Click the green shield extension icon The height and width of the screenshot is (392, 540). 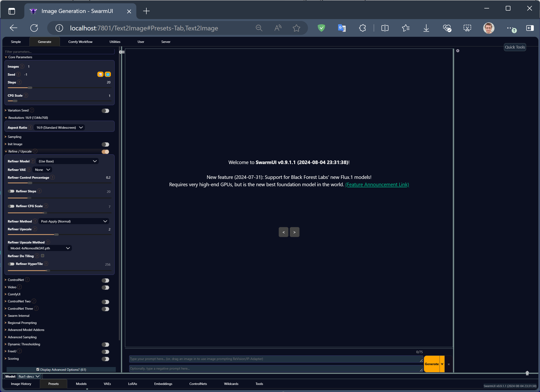pyautogui.click(x=321, y=28)
